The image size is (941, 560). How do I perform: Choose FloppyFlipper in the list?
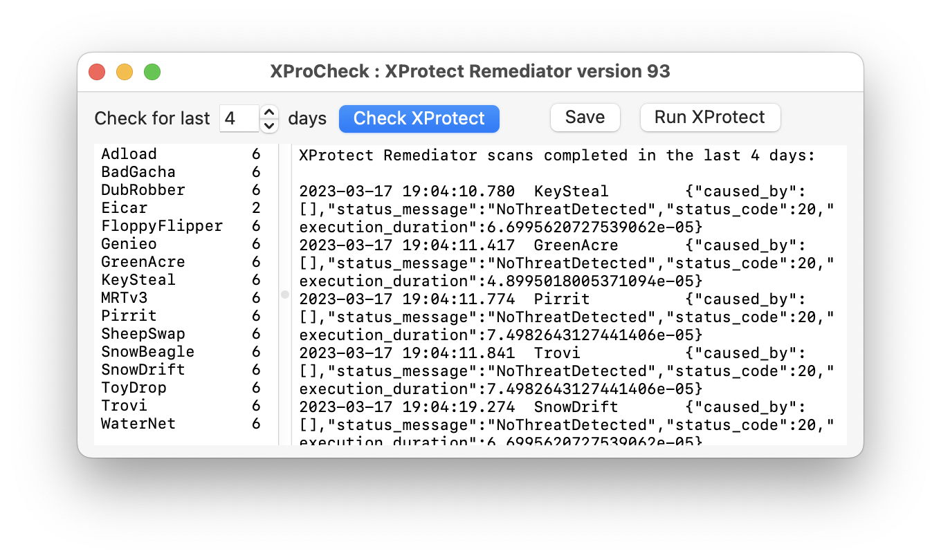162,226
